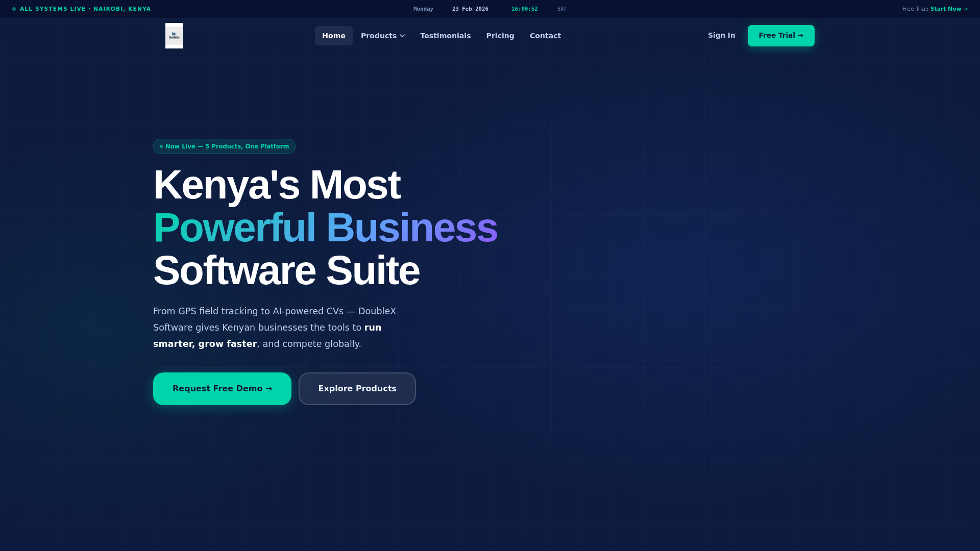The height and width of the screenshot is (551, 980).
Task: Click the Sign In link
Action: 722,35
